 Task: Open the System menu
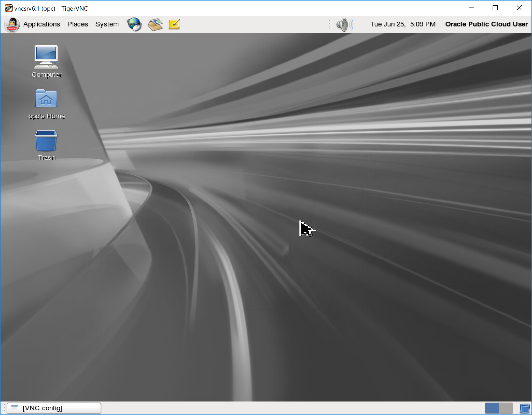[x=107, y=24]
